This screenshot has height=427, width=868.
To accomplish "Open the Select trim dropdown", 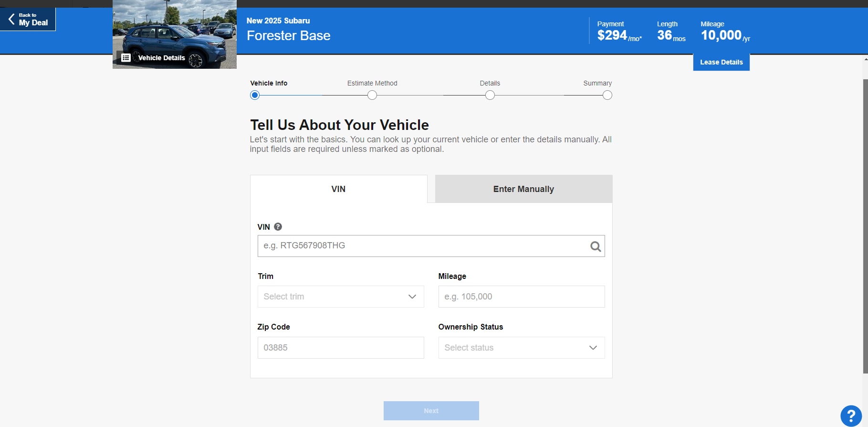I will [x=341, y=297].
